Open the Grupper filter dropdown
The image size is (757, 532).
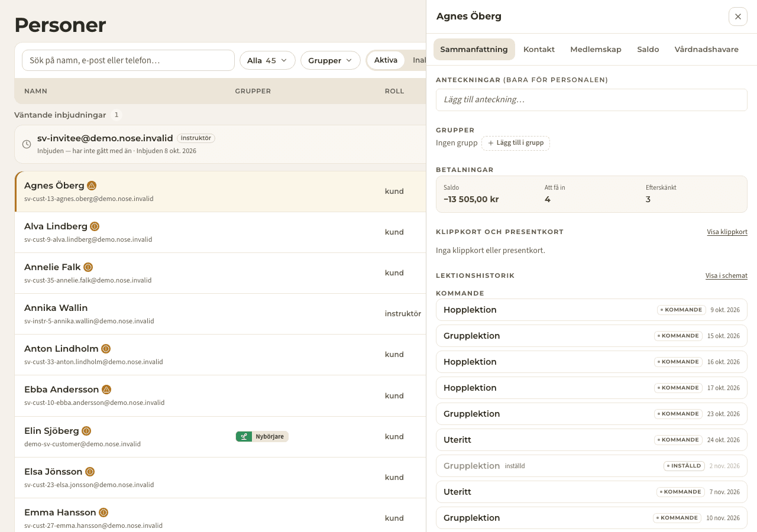(x=331, y=60)
